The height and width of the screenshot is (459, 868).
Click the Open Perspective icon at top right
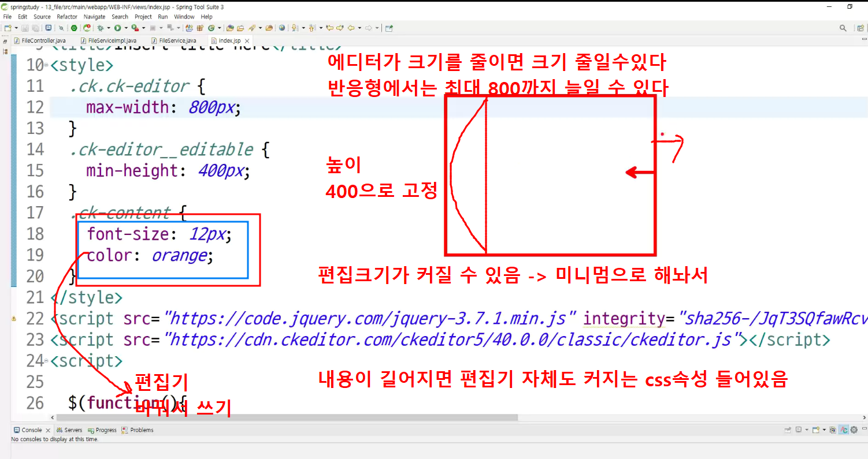tap(860, 28)
